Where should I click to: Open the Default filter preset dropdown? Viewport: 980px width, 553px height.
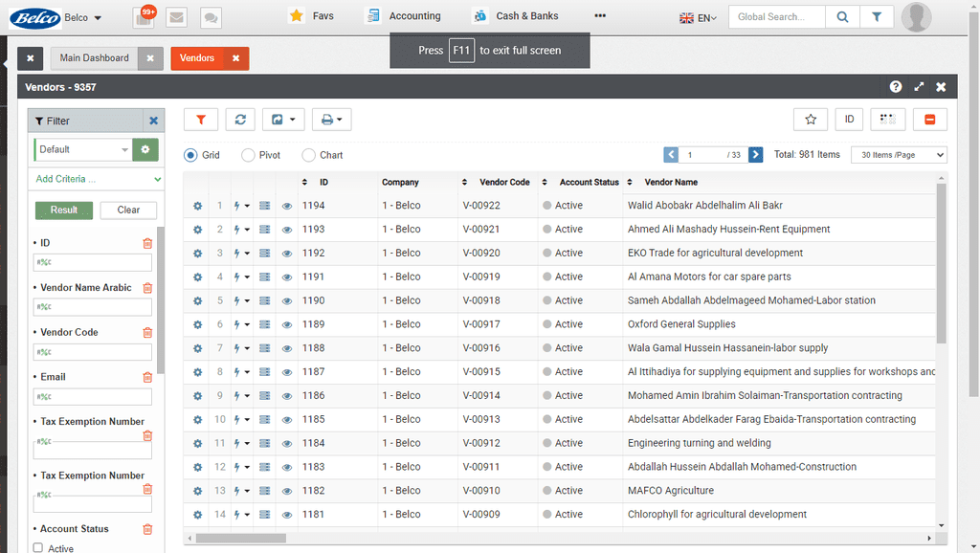pos(83,149)
